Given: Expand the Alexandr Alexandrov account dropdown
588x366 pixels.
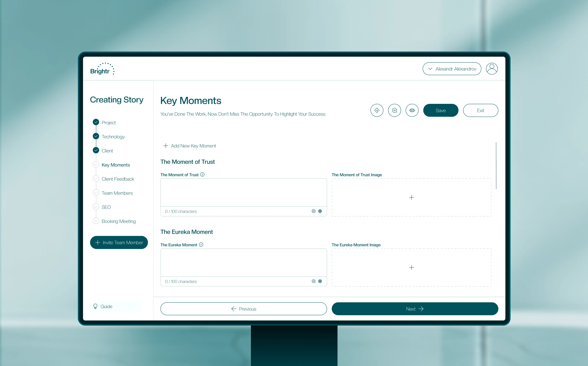Looking at the screenshot, I should coord(452,69).
